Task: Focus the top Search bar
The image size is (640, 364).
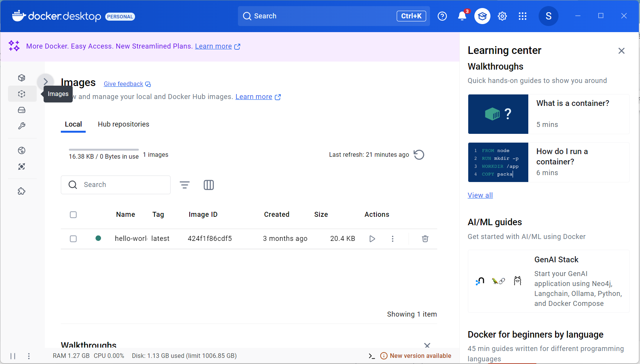Action: coord(334,16)
